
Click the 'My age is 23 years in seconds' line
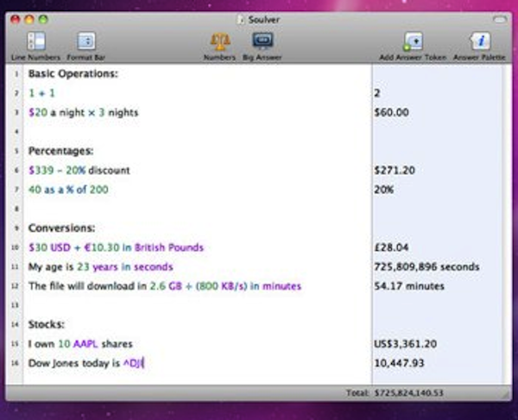click(101, 266)
